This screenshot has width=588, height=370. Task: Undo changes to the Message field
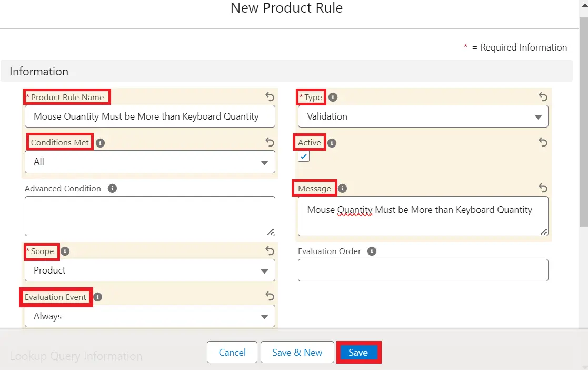[543, 188]
